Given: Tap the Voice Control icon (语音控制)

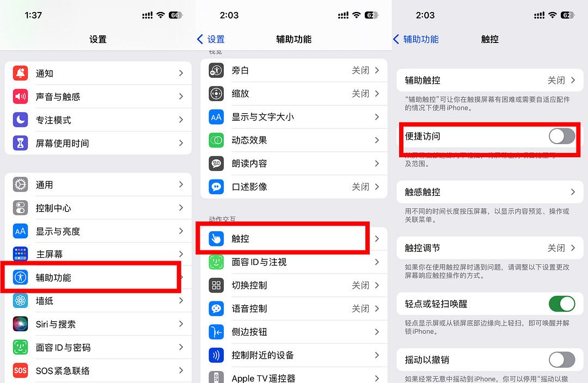Looking at the screenshot, I should (x=216, y=308).
